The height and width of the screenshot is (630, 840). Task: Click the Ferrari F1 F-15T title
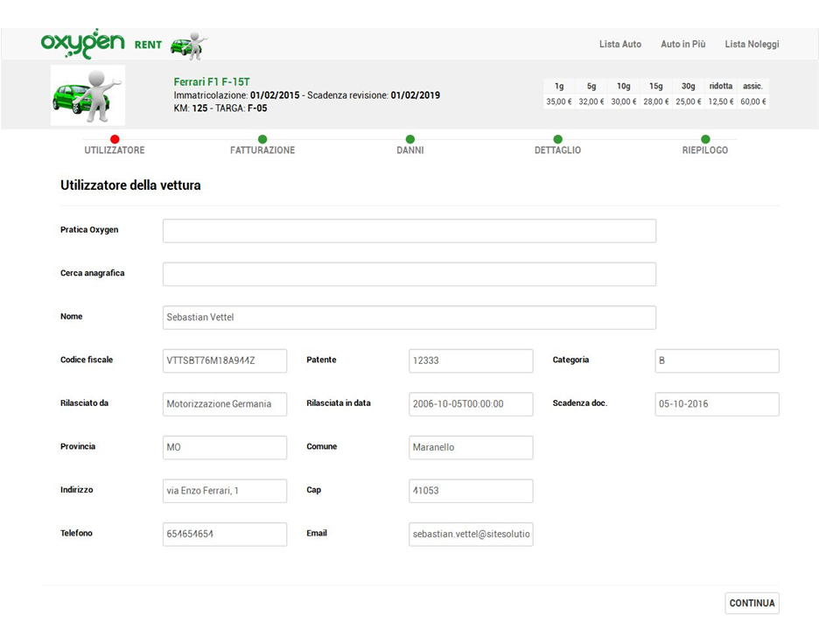[x=212, y=82]
